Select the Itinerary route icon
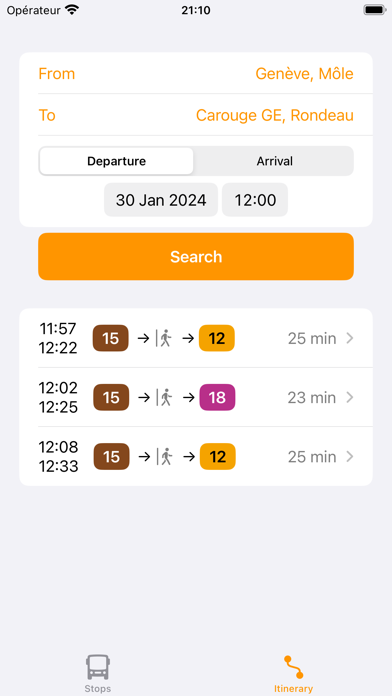This screenshot has height=696, width=392. (293, 667)
